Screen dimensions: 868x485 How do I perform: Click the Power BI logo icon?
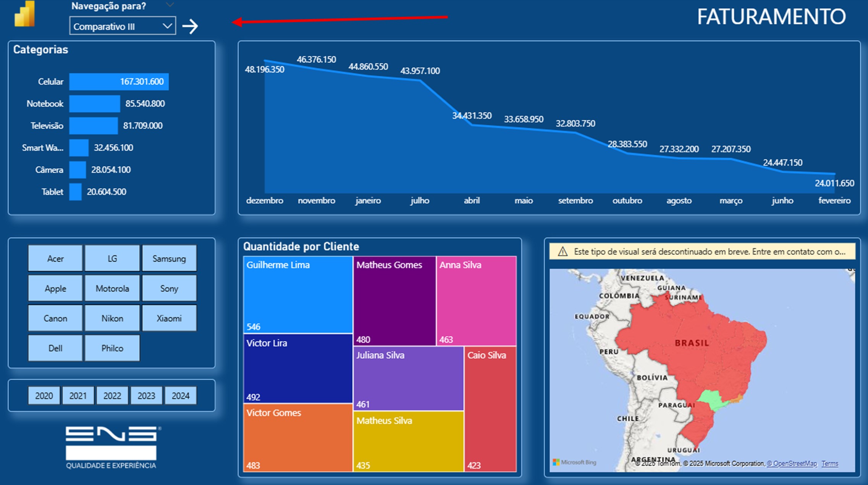(25, 15)
